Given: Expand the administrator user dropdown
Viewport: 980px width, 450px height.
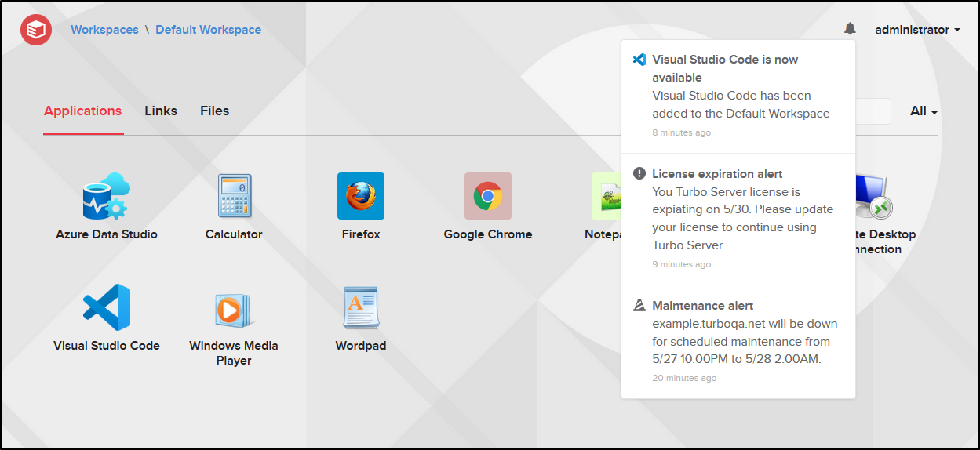Looking at the screenshot, I should [x=917, y=30].
